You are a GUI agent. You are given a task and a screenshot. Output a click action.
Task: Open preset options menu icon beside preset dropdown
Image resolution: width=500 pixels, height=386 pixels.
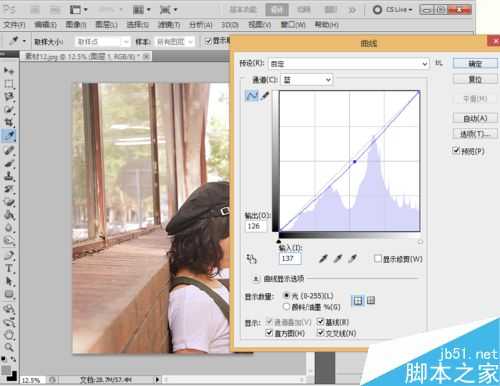click(x=439, y=63)
